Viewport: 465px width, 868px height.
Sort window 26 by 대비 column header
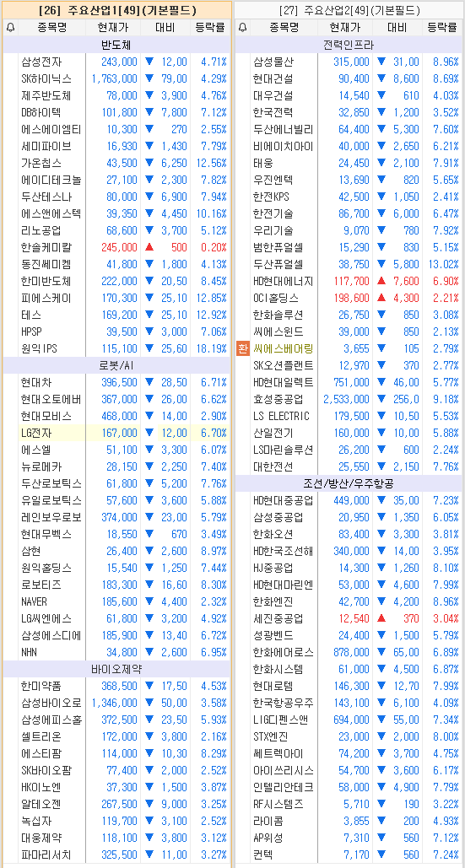coord(165,28)
